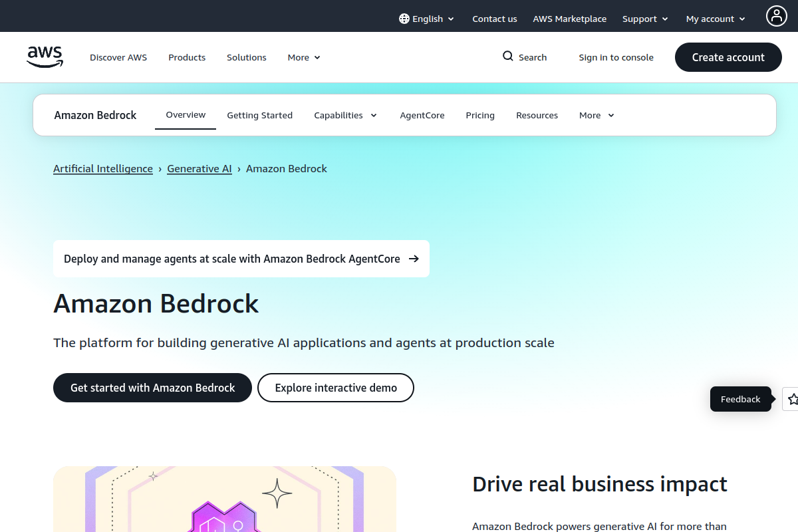Click Products in the main navigation

tap(186, 57)
